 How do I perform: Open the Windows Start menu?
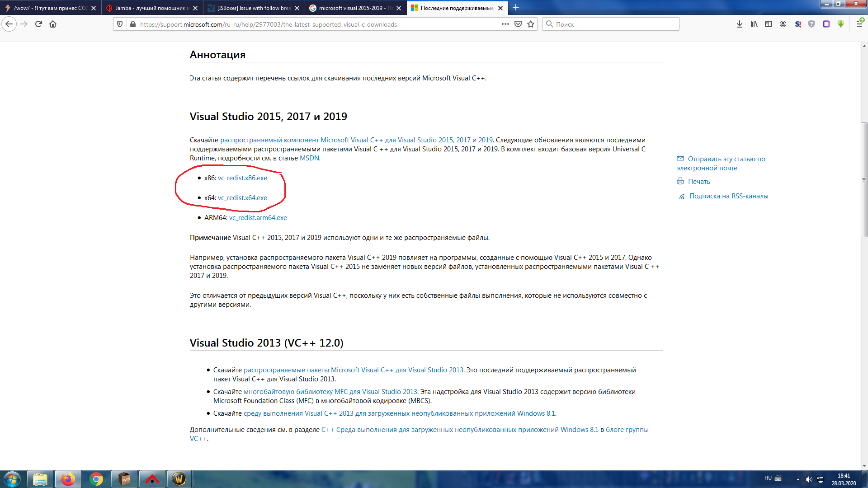[x=12, y=479]
